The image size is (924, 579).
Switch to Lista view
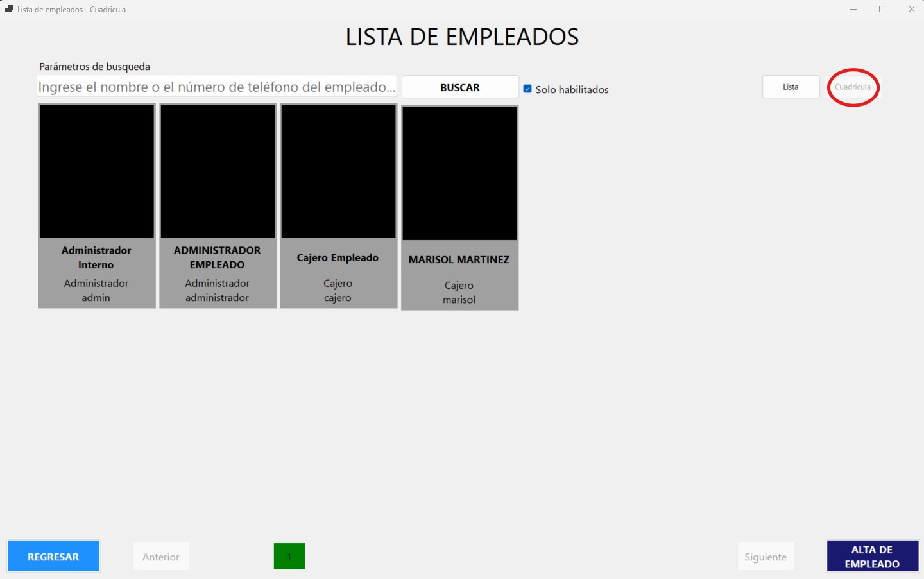tap(791, 87)
